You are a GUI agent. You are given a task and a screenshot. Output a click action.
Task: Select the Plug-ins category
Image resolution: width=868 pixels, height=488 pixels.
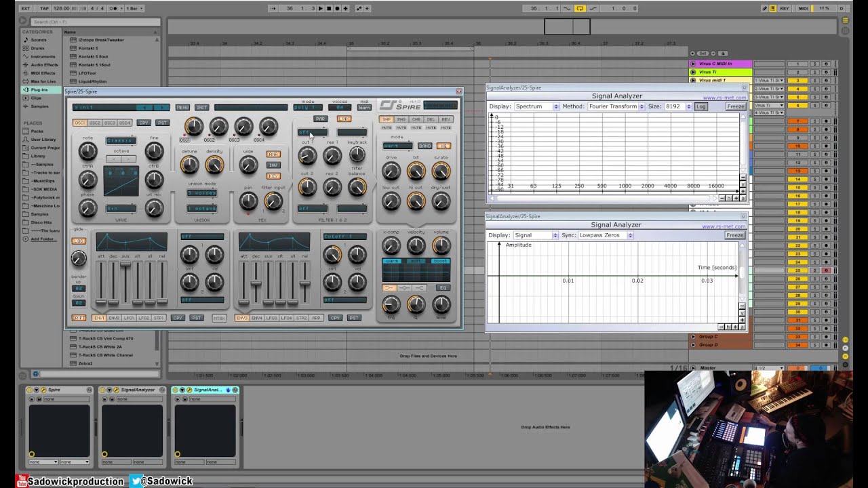click(x=41, y=89)
